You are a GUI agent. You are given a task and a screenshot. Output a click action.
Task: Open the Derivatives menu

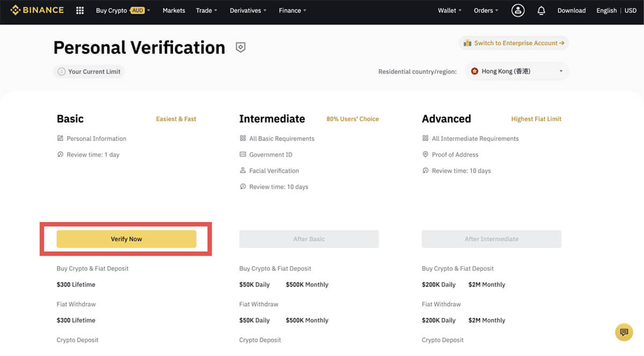click(x=248, y=10)
